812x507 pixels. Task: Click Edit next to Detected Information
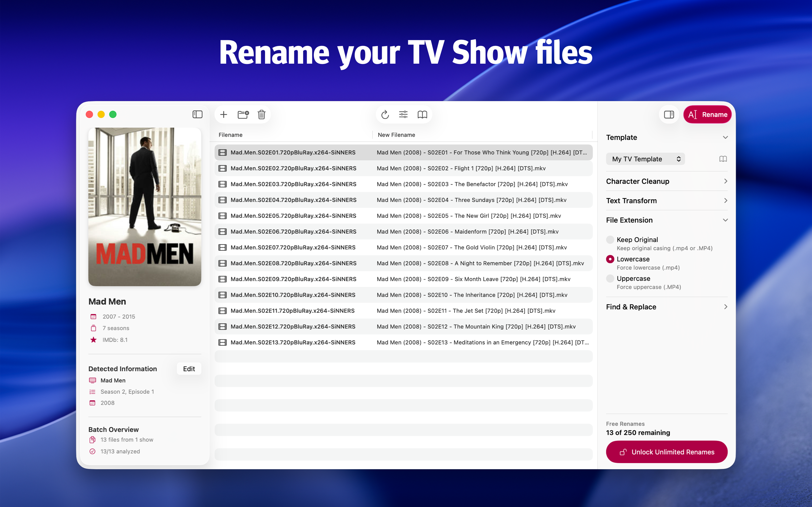189,368
